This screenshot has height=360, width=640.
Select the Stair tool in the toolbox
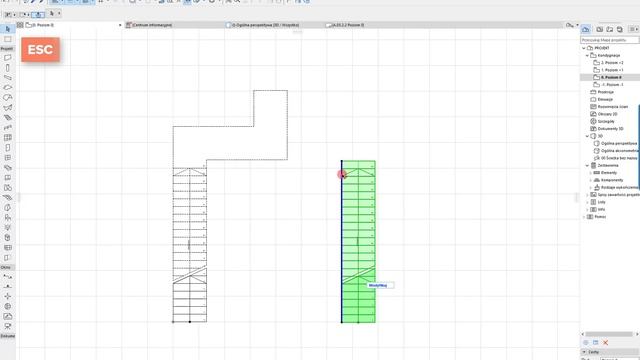click(8, 118)
